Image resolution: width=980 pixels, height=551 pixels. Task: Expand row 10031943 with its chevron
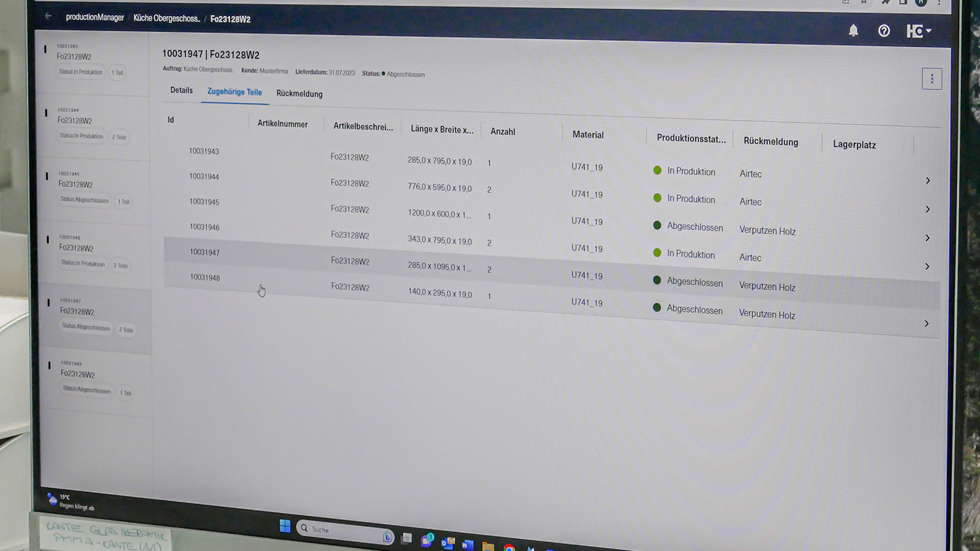coord(927,181)
